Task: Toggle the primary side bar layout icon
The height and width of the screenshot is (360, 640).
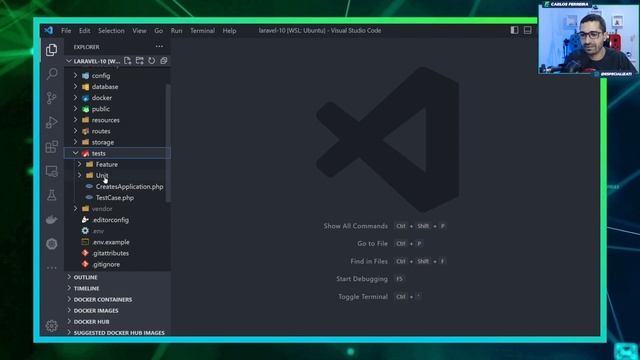Action: coord(514,30)
